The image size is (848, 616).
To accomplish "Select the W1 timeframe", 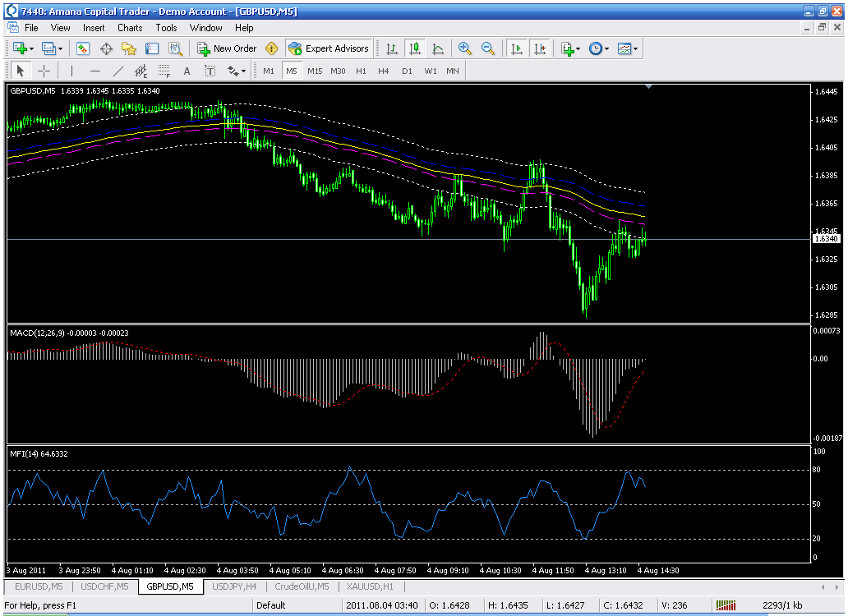I will (x=431, y=71).
